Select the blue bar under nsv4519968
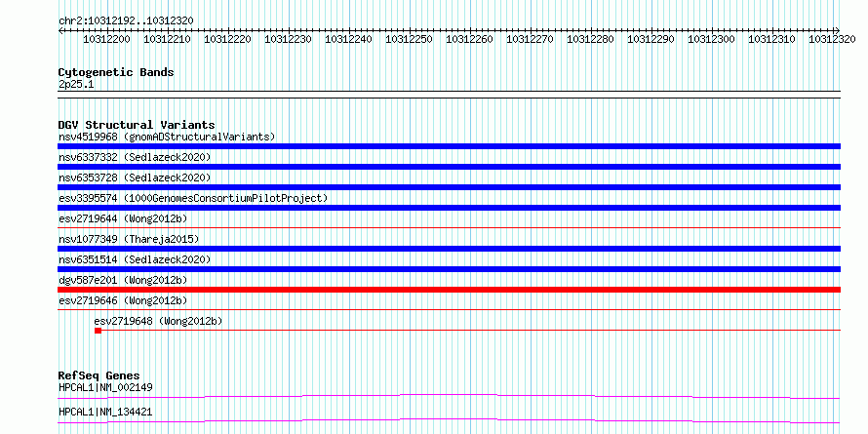Image resolution: width=868 pixels, height=434 pixels. (x=449, y=146)
